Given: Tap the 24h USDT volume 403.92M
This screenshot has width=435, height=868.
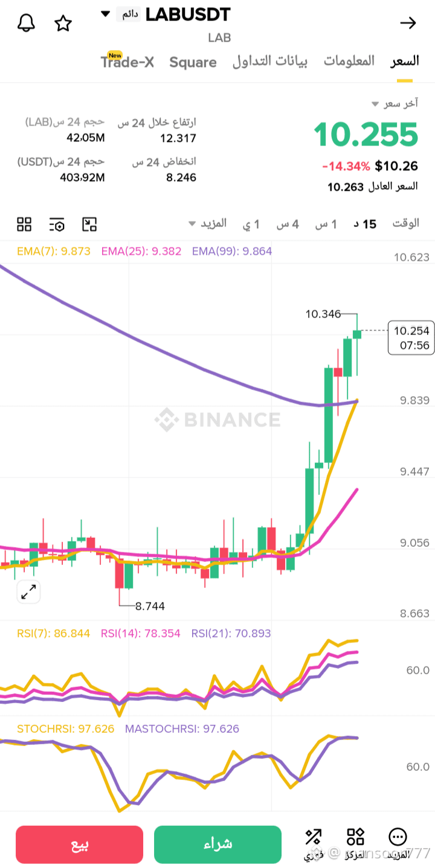Looking at the screenshot, I should (x=82, y=177).
